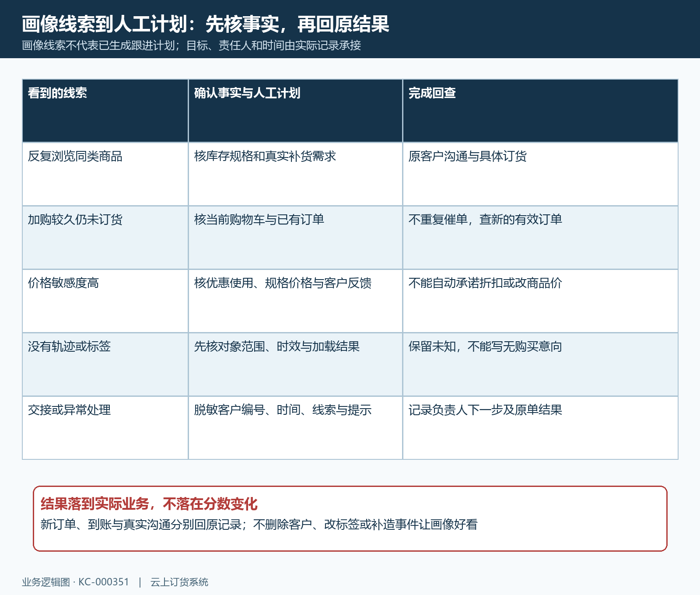Screen dimensions: 700x595
Task: Click the footer text 业务逻辑图 · KC-000351
Action: [x=76, y=582]
